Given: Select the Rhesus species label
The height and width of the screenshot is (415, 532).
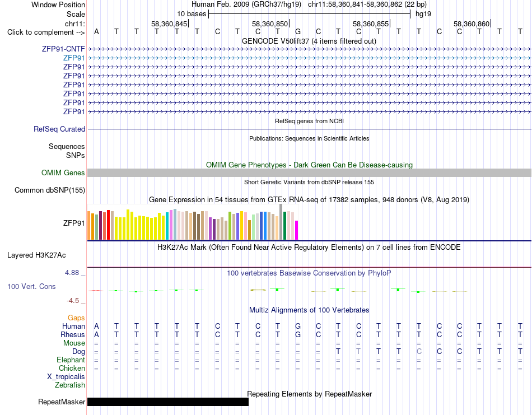Looking at the screenshot, I should point(73,334).
